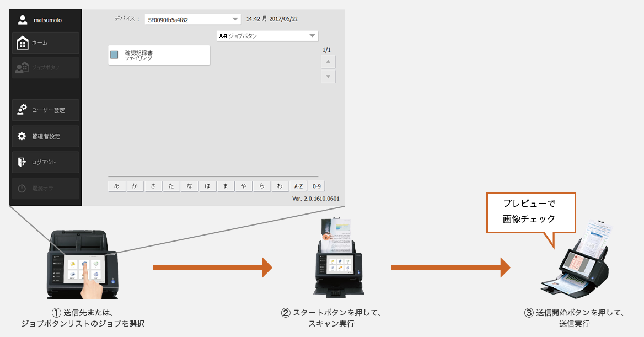Click the matsumoto user profile icon
The height and width of the screenshot is (337, 644).
[22, 20]
